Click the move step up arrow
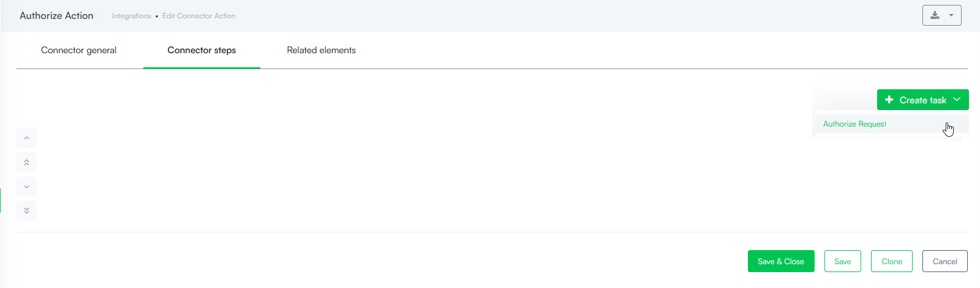The width and height of the screenshot is (980, 288). 26,138
